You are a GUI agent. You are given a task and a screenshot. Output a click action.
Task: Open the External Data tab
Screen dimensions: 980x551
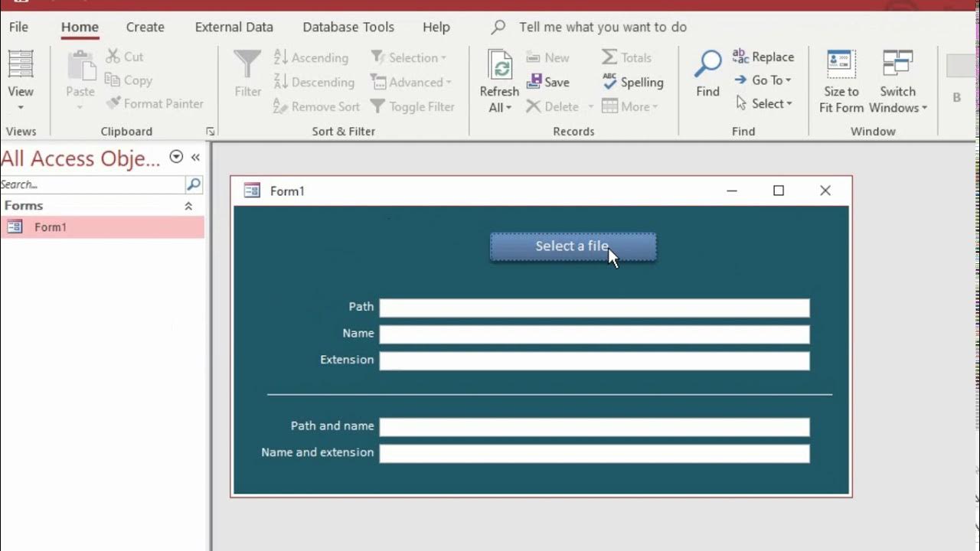234,27
